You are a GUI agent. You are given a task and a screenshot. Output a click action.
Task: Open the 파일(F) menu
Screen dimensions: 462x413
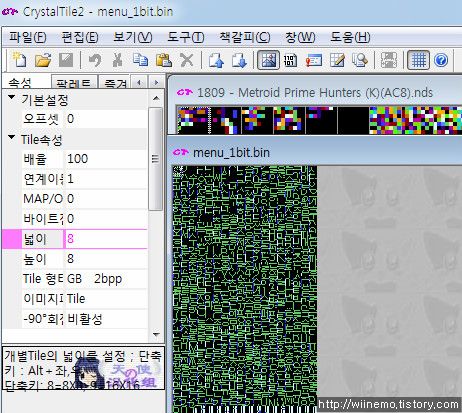pos(28,37)
